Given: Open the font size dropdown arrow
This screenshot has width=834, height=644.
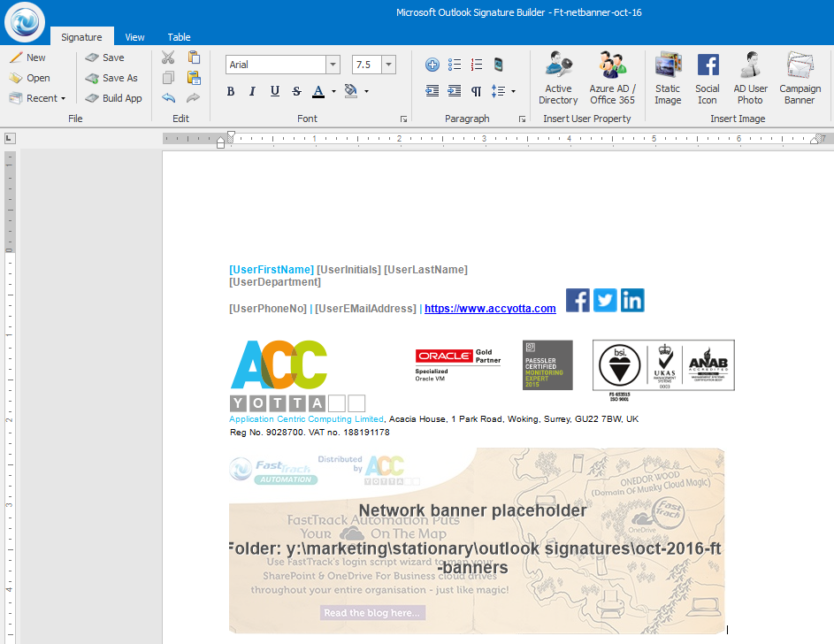Looking at the screenshot, I should (x=389, y=65).
